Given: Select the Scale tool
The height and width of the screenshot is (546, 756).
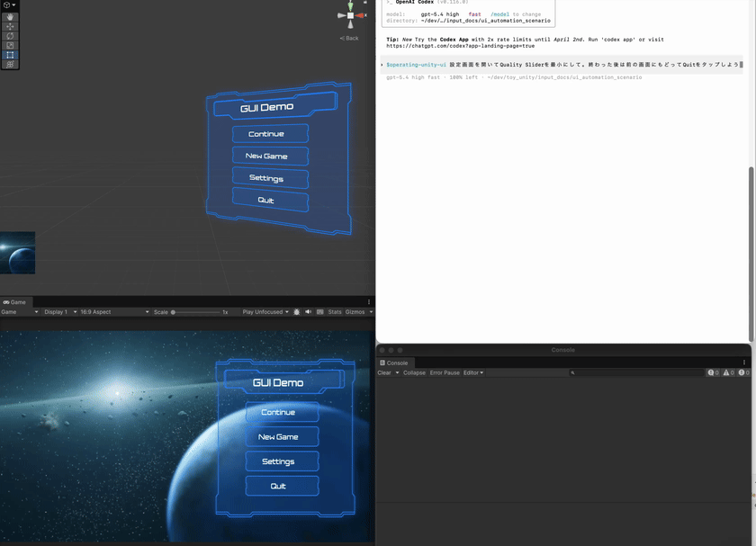Looking at the screenshot, I should [x=10, y=45].
